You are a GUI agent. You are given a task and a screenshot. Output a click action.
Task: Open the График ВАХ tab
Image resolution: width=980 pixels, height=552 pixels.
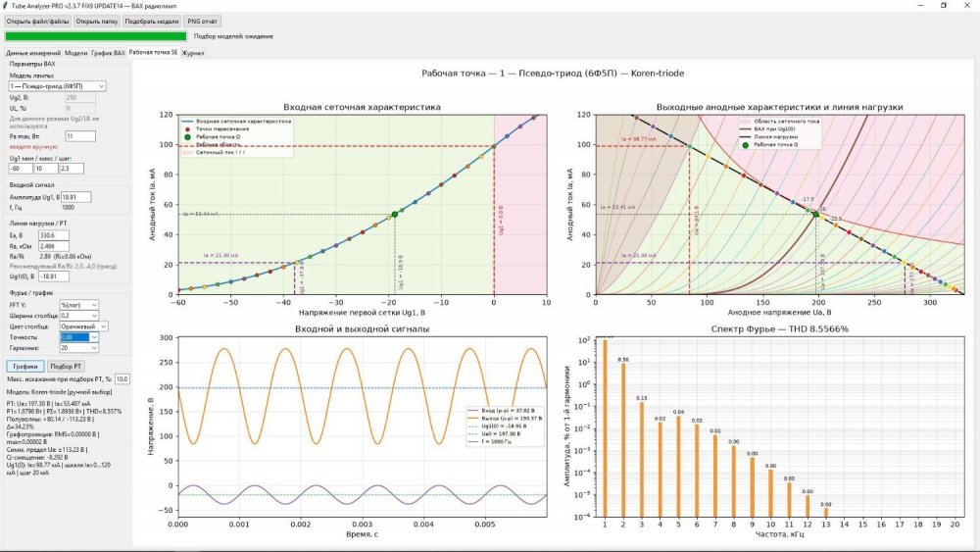[x=108, y=53]
